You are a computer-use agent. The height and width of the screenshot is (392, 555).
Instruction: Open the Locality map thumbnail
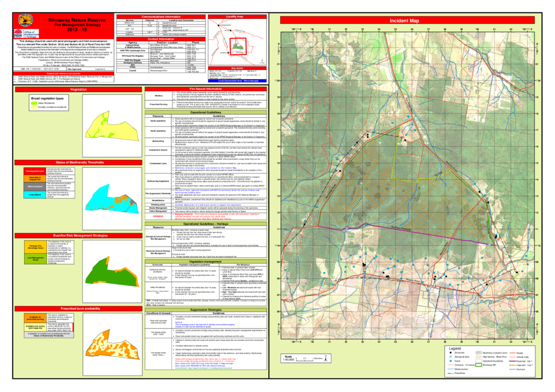pyautogui.click(x=237, y=42)
